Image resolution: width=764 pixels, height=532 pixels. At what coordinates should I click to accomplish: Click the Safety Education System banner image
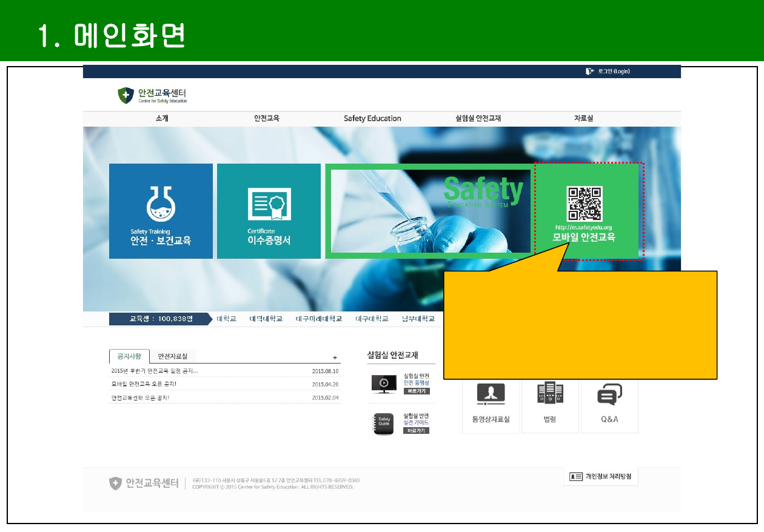pyautogui.click(x=429, y=211)
